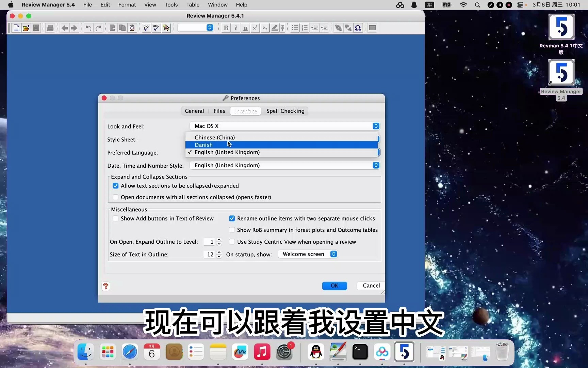Open Terminal from the Dock
Screen dimensions: 588x368
tap(360, 352)
